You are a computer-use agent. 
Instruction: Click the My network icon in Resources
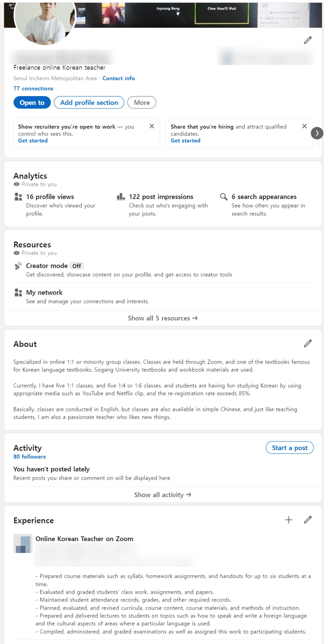coord(18,292)
